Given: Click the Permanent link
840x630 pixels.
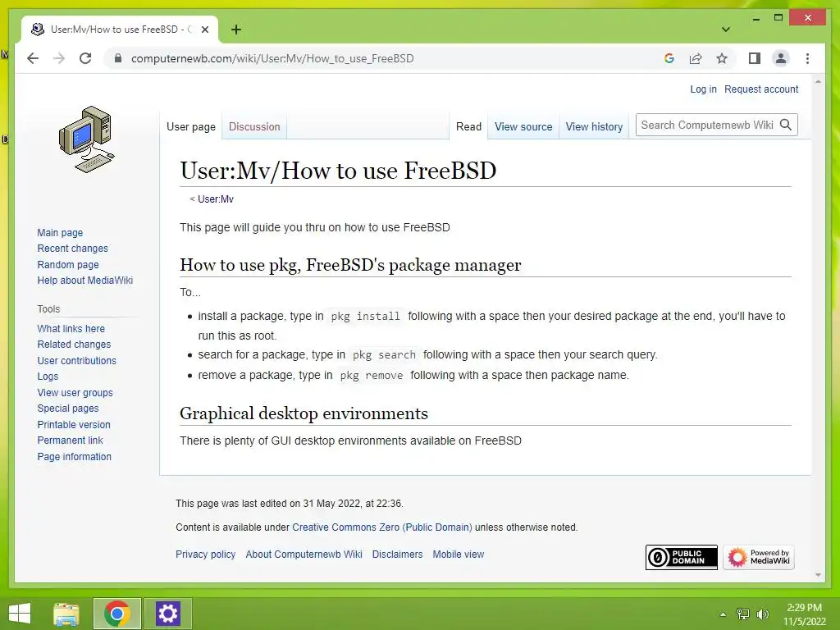Looking at the screenshot, I should click(71, 441).
